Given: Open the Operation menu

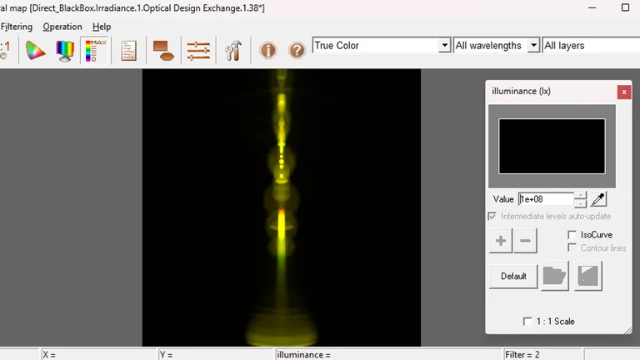Looking at the screenshot, I should 62,27.
